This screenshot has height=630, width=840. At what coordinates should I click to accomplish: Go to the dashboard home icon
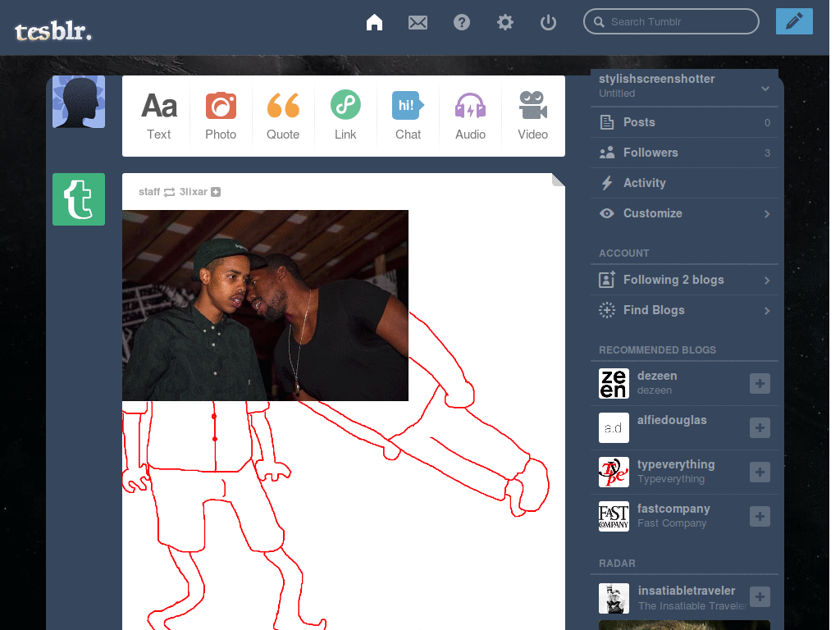pyautogui.click(x=374, y=22)
